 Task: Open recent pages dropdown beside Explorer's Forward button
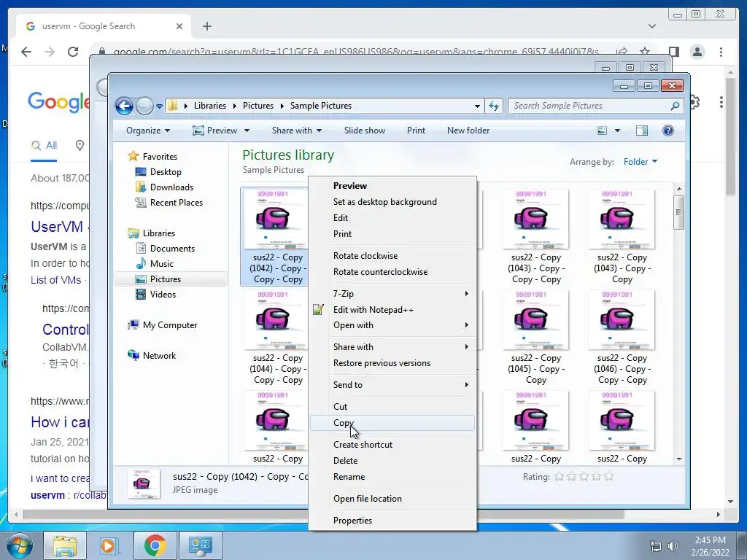click(x=159, y=106)
